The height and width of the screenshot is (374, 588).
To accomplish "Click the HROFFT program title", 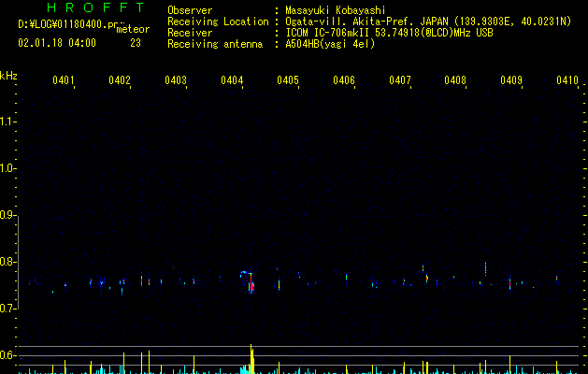I will coord(96,7).
